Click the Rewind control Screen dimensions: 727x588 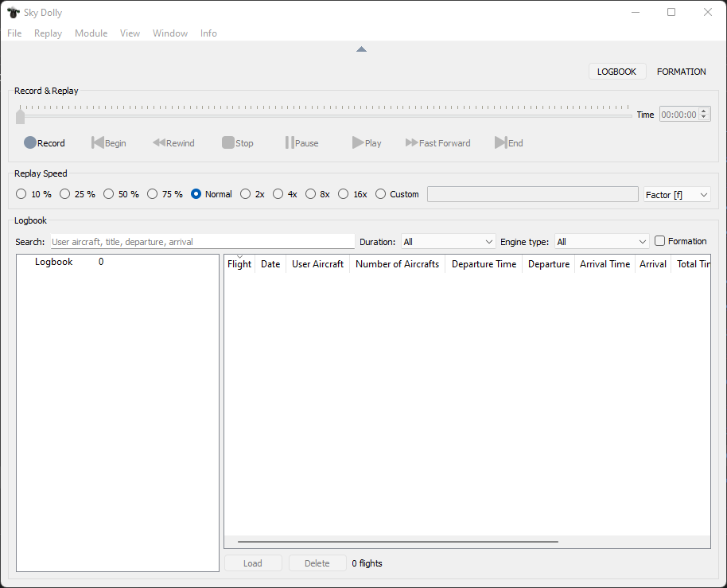click(x=174, y=143)
